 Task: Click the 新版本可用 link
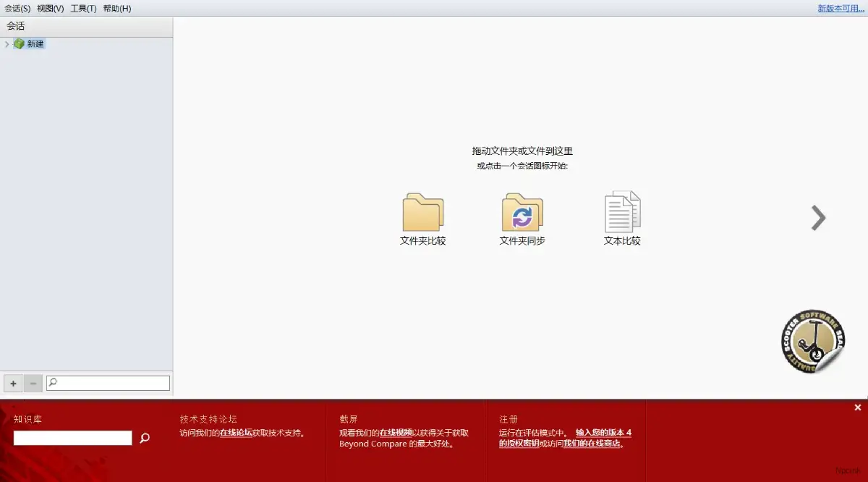coord(840,8)
